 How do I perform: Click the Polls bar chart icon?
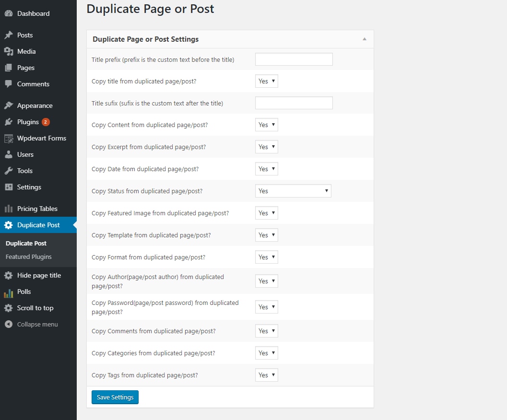click(8, 292)
